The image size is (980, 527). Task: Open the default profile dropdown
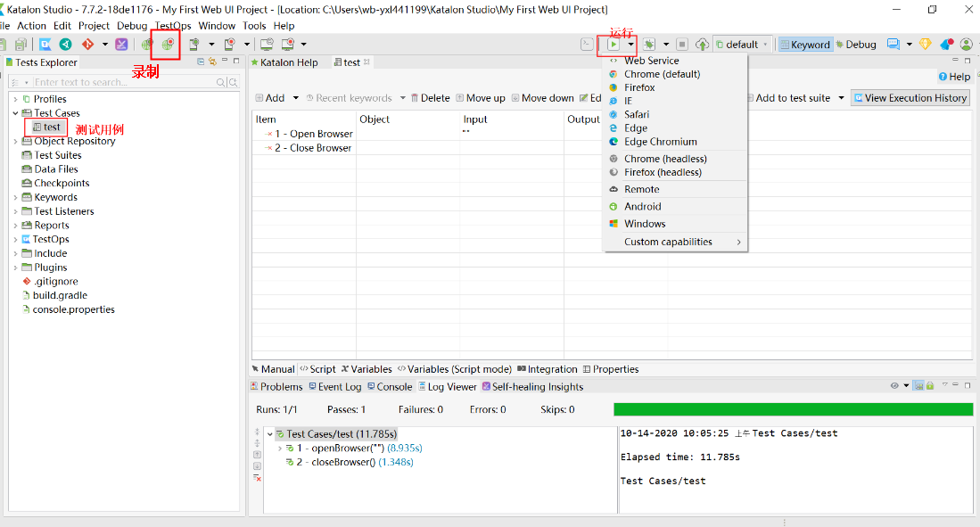pos(742,45)
